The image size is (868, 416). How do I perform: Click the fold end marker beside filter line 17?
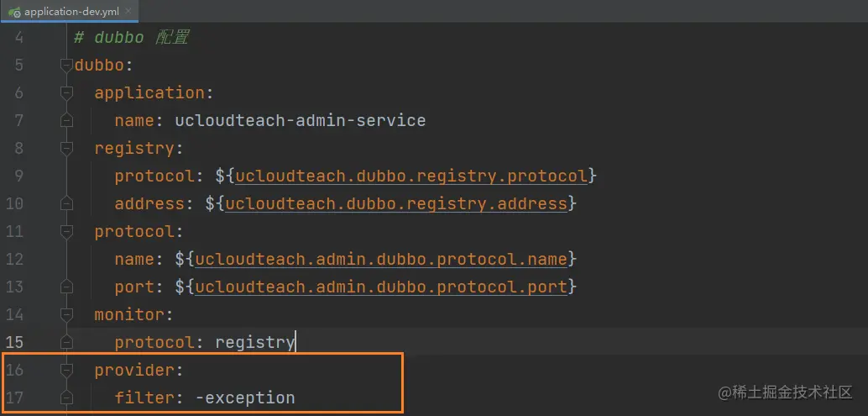[67, 398]
